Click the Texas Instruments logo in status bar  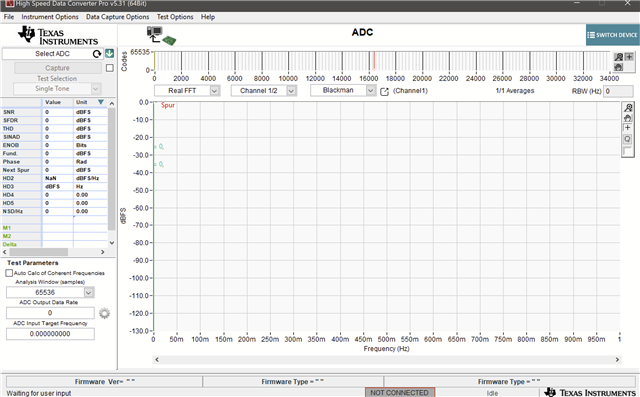(x=590, y=393)
